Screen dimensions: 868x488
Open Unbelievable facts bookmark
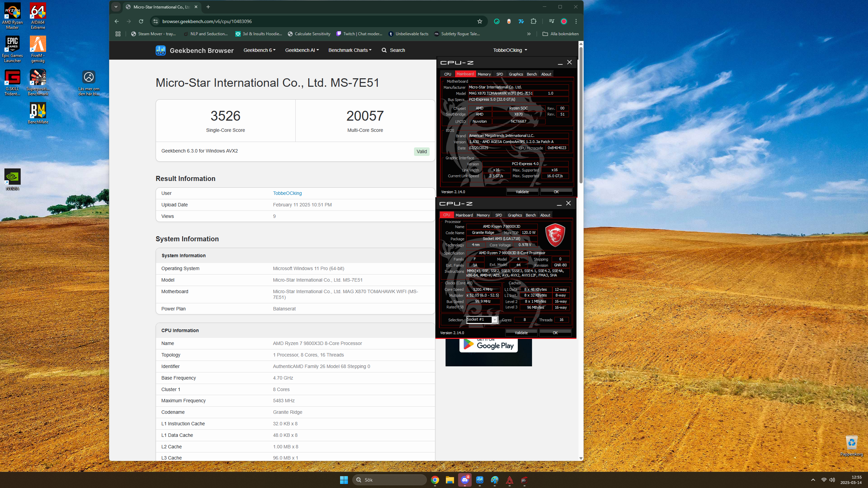click(408, 34)
